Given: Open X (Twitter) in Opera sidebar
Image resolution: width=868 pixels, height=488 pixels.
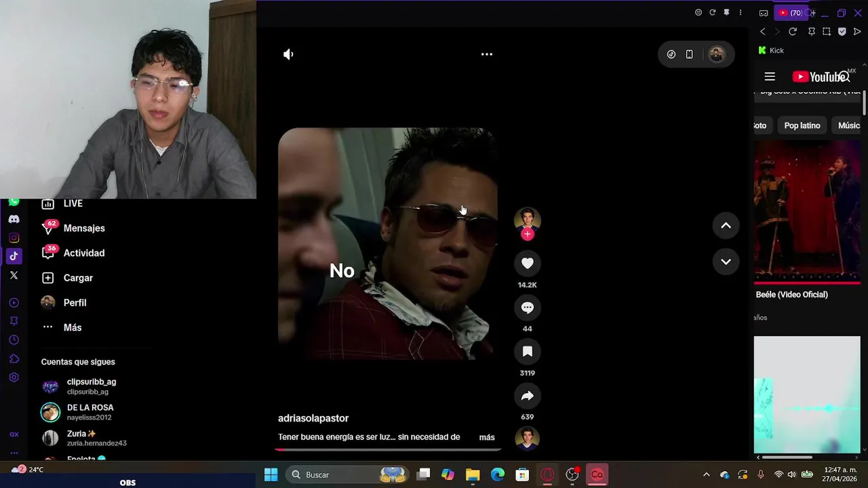Looking at the screenshot, I should click(14, 275).
